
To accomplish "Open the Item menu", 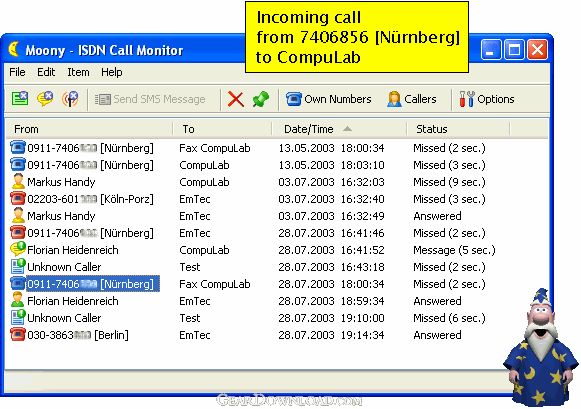I will coord(78,72).
